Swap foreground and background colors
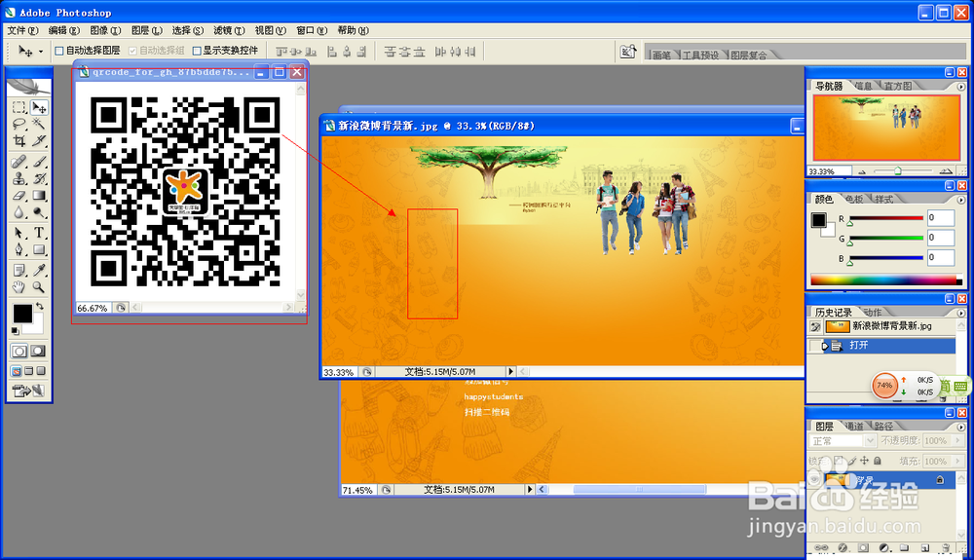 (x=40, y=306)
